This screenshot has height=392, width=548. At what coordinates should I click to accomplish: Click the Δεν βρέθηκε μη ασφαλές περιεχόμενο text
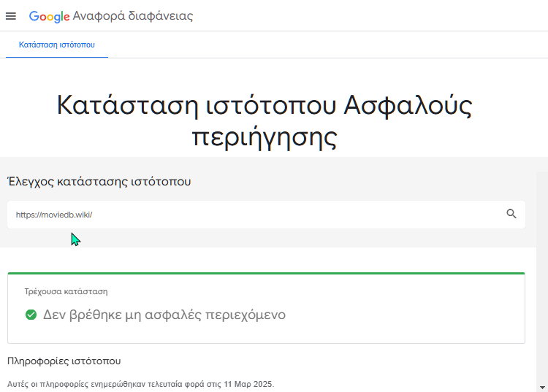[164, 315]
